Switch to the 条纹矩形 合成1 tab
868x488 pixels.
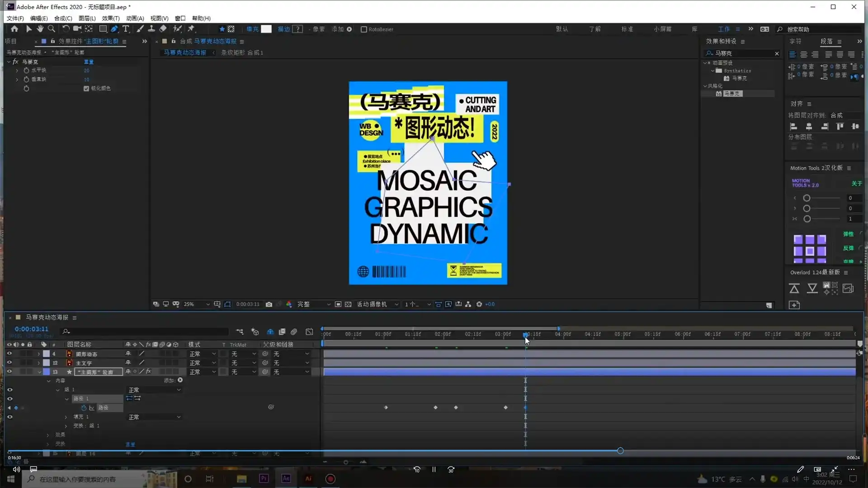[x=242, y=52]
